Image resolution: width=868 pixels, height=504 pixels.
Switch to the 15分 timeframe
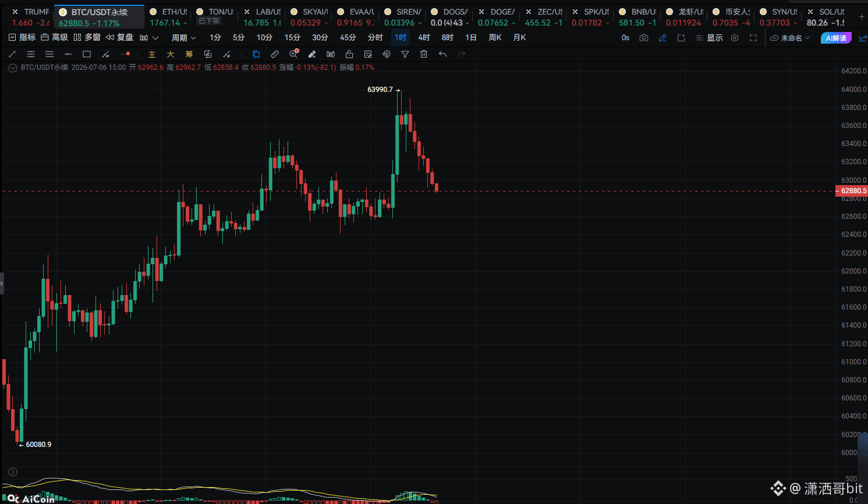click(x=292, y=38)
